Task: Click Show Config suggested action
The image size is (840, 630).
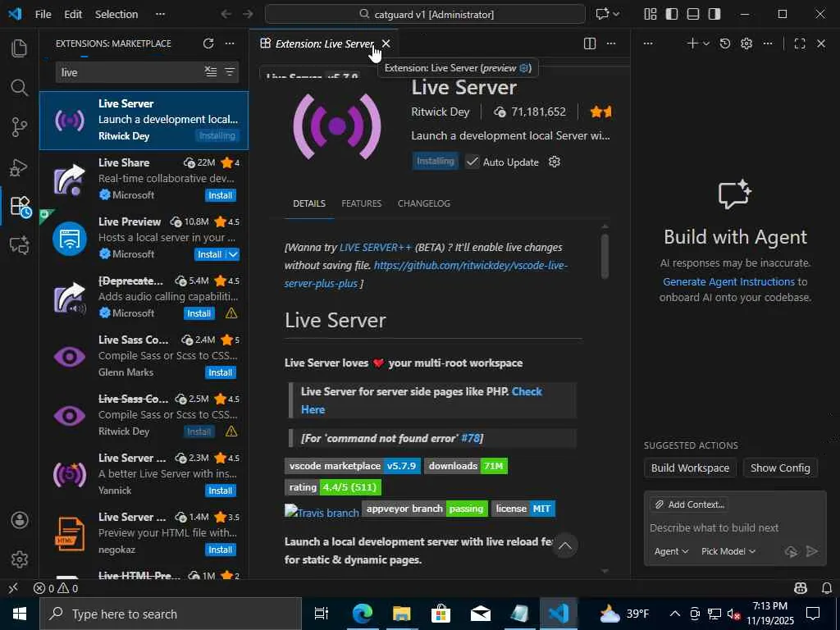Action: (780, 468)
